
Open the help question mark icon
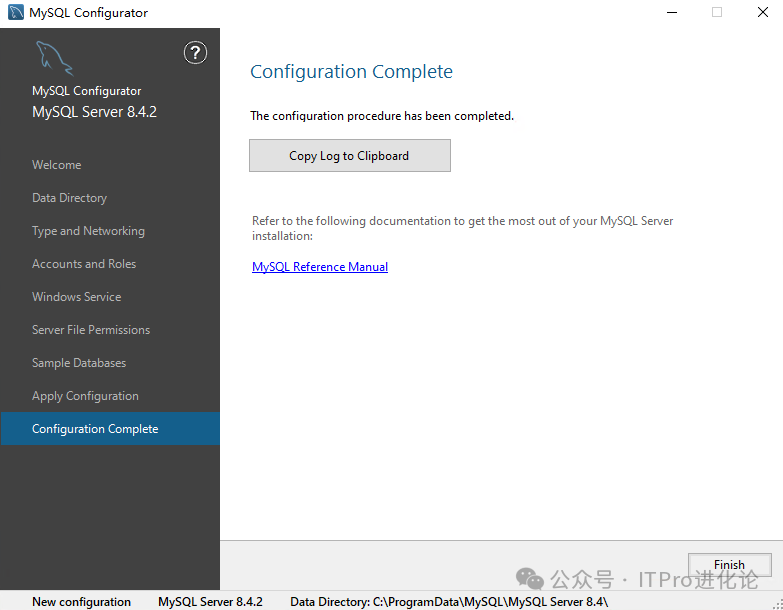point(195,53)
